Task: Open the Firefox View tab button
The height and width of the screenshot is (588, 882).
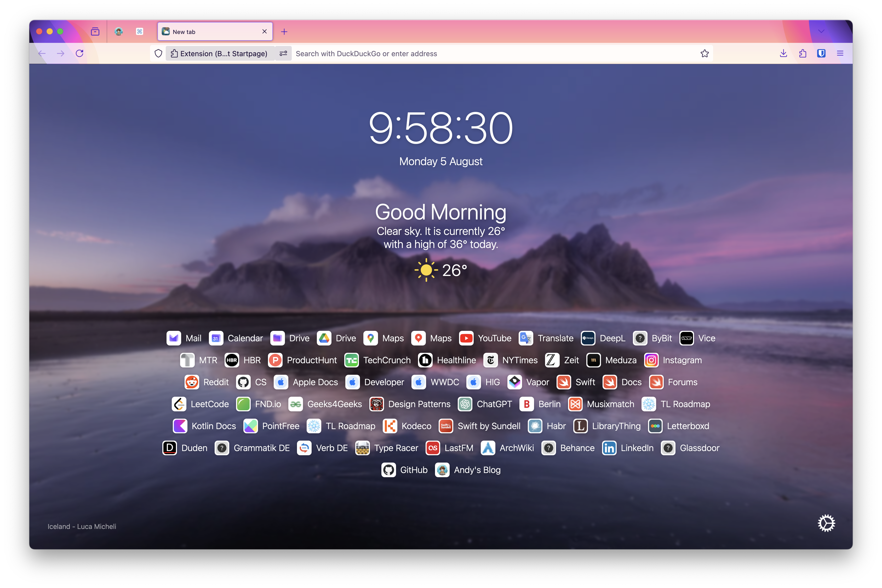Action: (x=95, y=32)
